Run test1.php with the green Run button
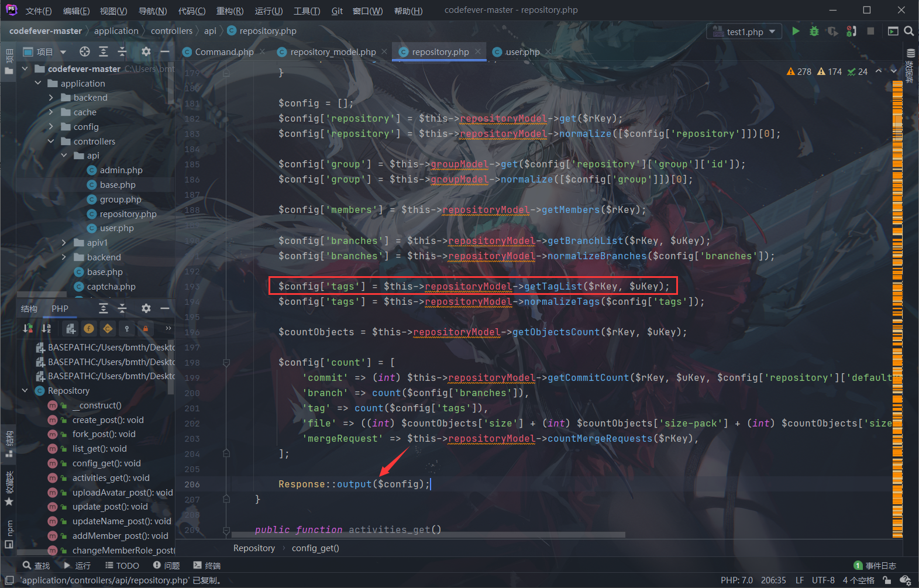 point(796,31)
